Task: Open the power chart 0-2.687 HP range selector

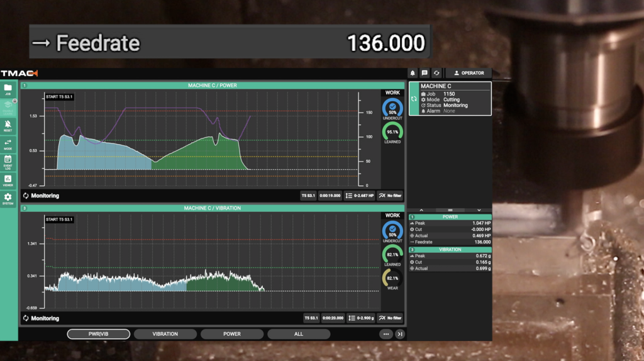Action: coord(360,196)
